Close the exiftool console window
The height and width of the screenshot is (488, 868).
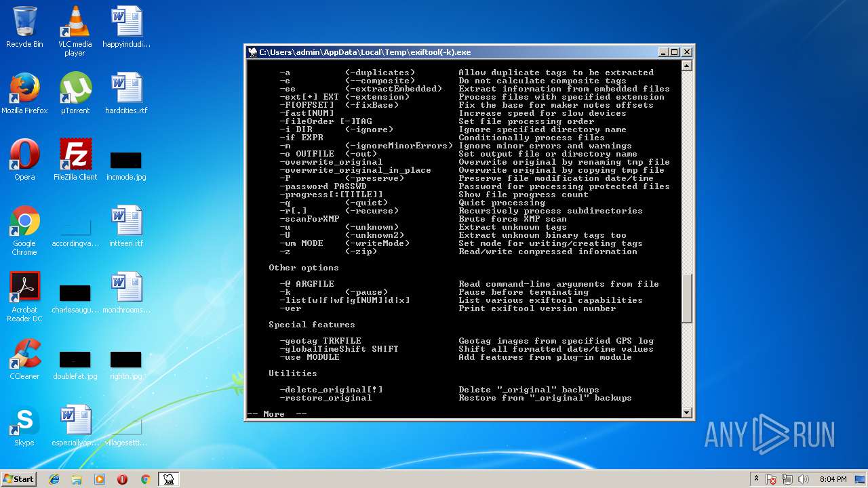coord(687,52)
